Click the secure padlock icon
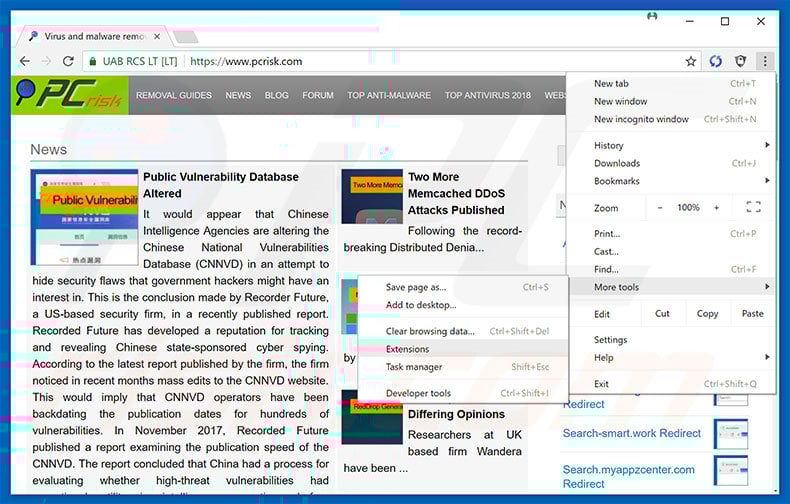The height and width of the screenshot is (504, 790). [93, 61]
